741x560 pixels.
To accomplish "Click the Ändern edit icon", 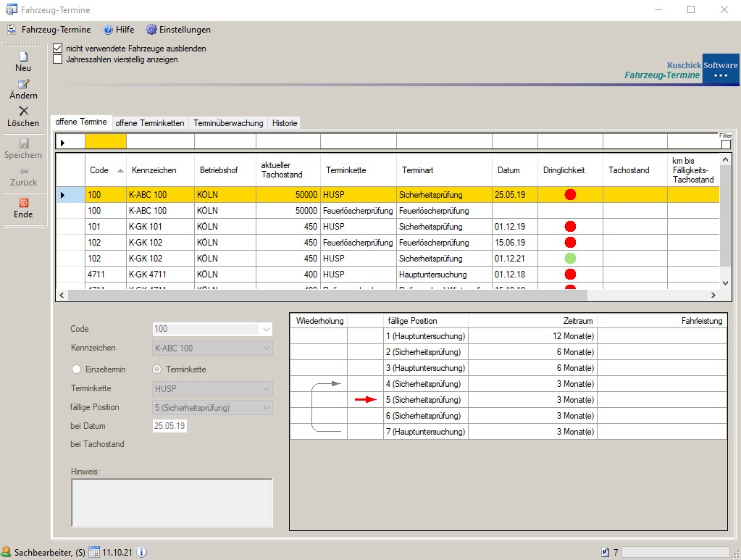I will pos(23,84).
